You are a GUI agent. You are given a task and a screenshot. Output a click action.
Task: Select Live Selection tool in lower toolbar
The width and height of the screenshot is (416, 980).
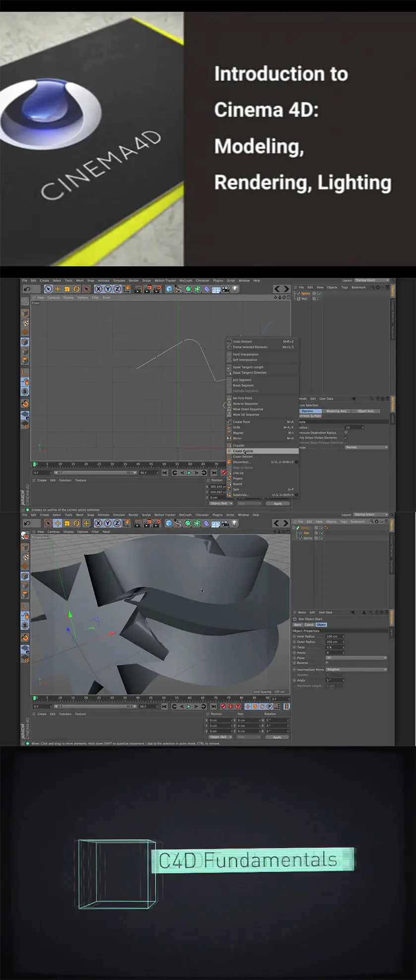(x=48, y=523)
